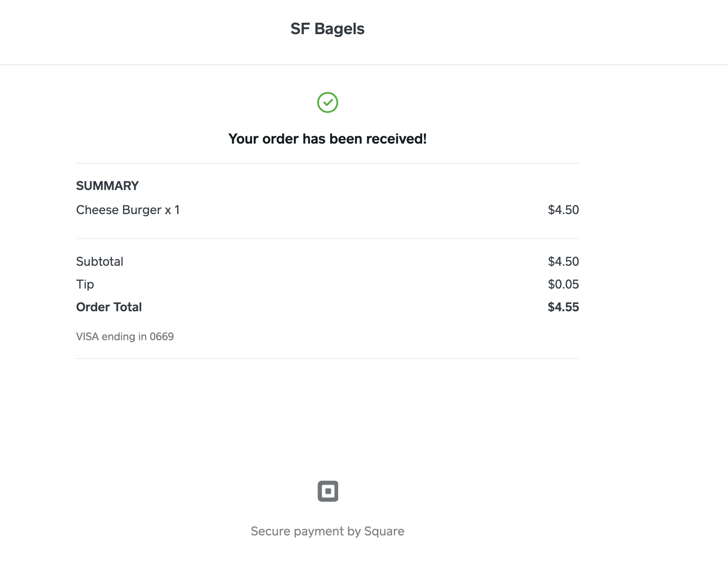728x577 pixels.
Task: Click the Secure payment by Square text
Action: point(327,531)
